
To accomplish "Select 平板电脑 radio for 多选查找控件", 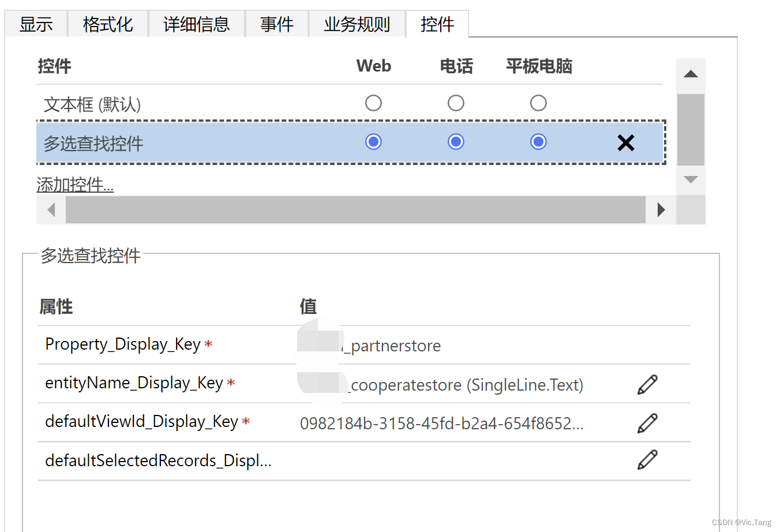I will (538, 142).
